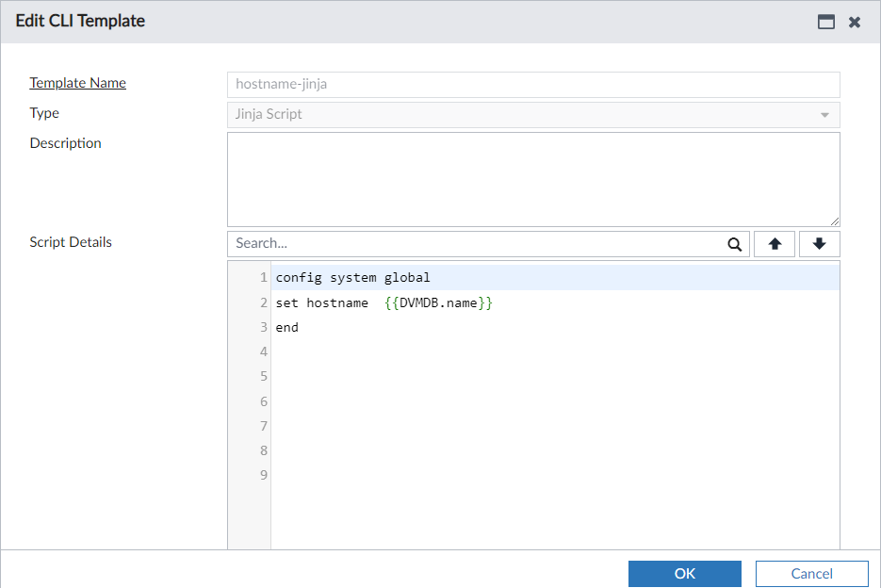Open the Type dropdown showing Jinja Script

pos(532,113)
